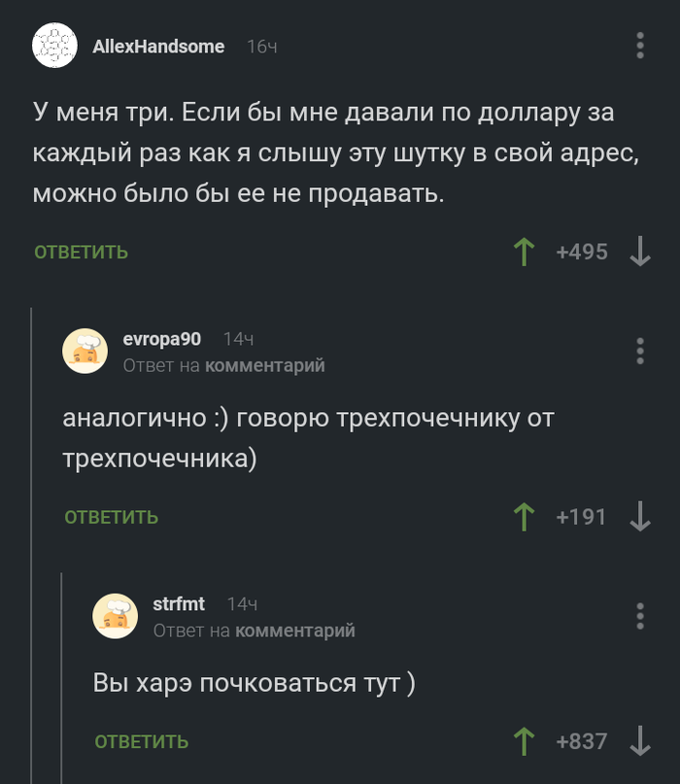
Task: Open strfmt's profile avatar
Action: pyautogui.click(x=115, y=615)
